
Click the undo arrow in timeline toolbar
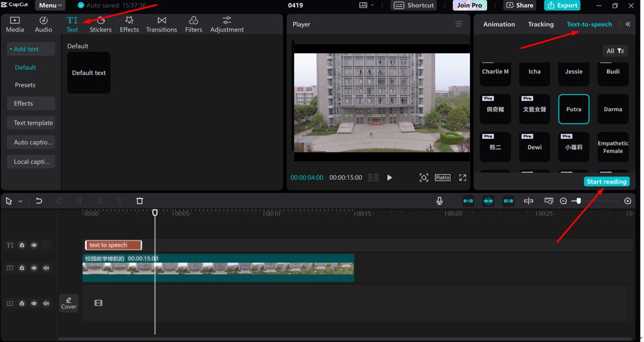pos(39,201)
